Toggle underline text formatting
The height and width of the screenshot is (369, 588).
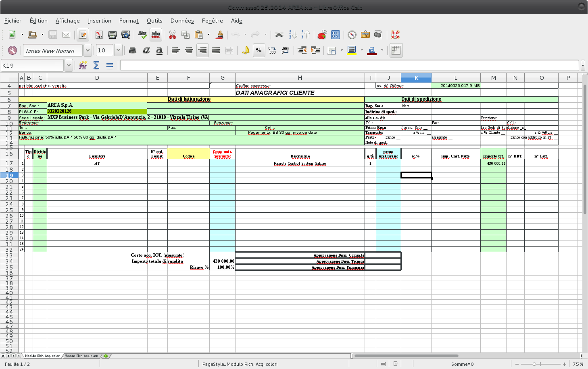[159, 50]
